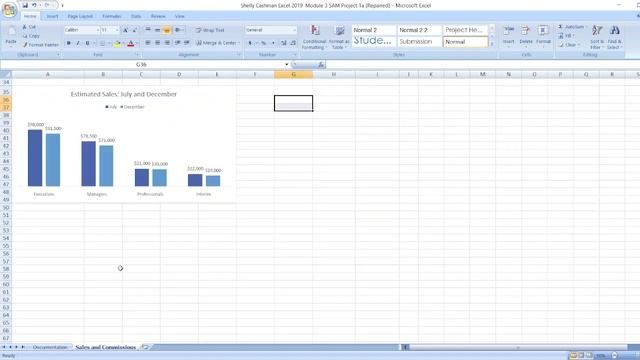Toggle top vertical alignment
Screen dimensions: 640x360
tap(148, 30)
